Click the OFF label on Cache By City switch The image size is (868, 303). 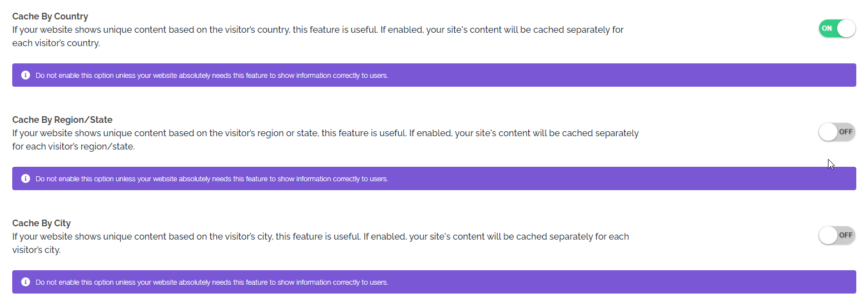click(846, 235)
